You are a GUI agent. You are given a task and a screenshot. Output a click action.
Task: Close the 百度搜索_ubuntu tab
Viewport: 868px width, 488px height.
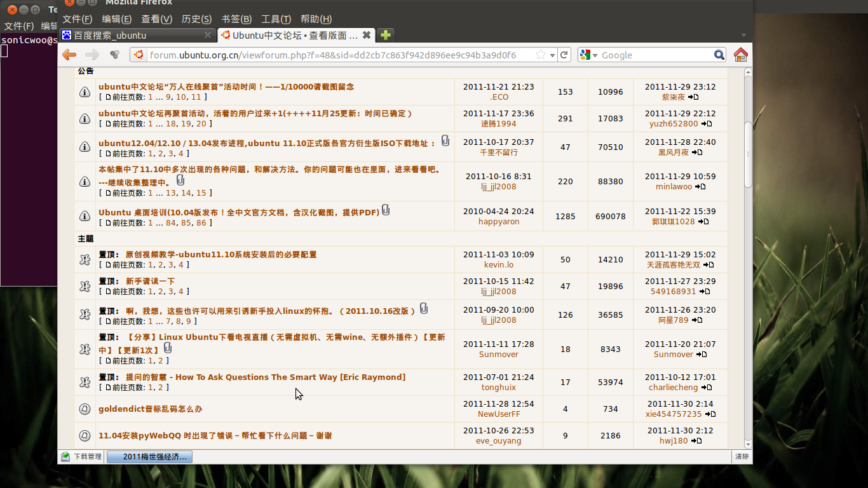pyautogui.click(x=208, y=36)
